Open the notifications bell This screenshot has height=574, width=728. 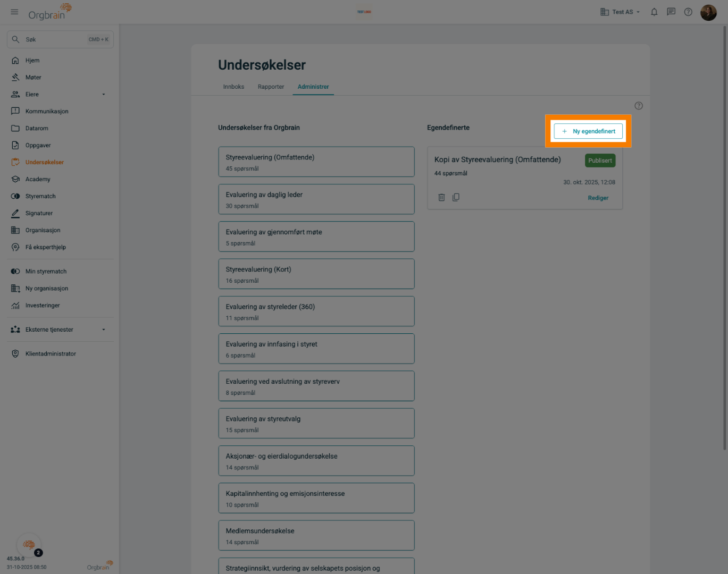[x=654, y=12]
